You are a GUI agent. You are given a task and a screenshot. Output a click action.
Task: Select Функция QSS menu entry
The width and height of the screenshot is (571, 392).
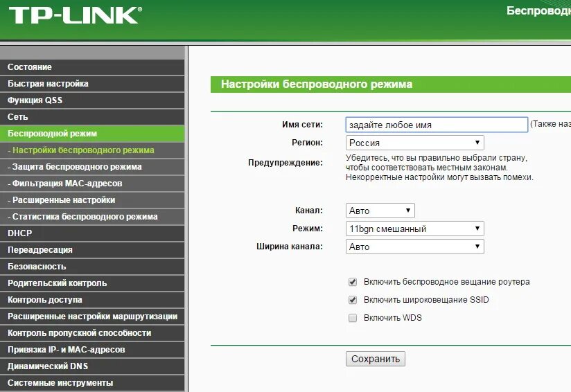tap(92, 100)
